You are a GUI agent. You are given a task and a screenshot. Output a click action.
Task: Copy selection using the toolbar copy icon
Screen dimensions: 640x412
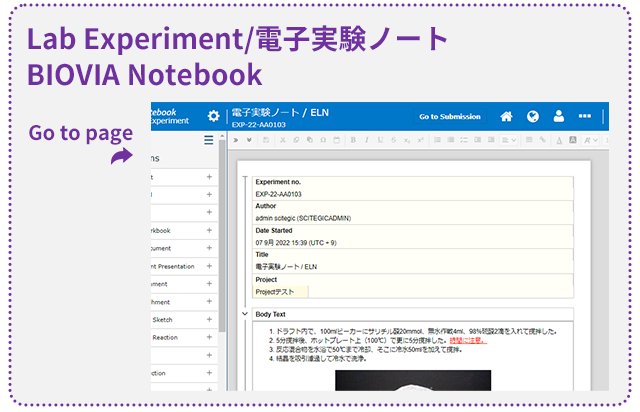tap(296, 140)
